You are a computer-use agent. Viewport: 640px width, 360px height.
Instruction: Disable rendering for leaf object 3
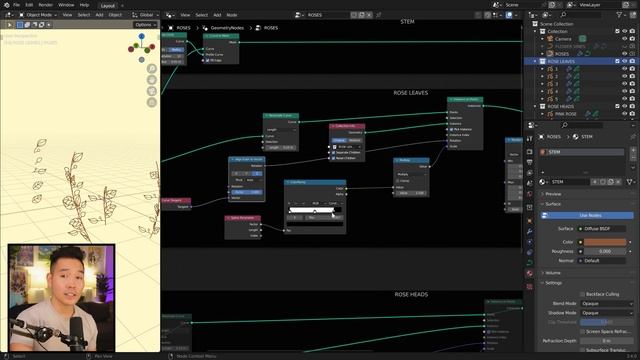(632, 84)
